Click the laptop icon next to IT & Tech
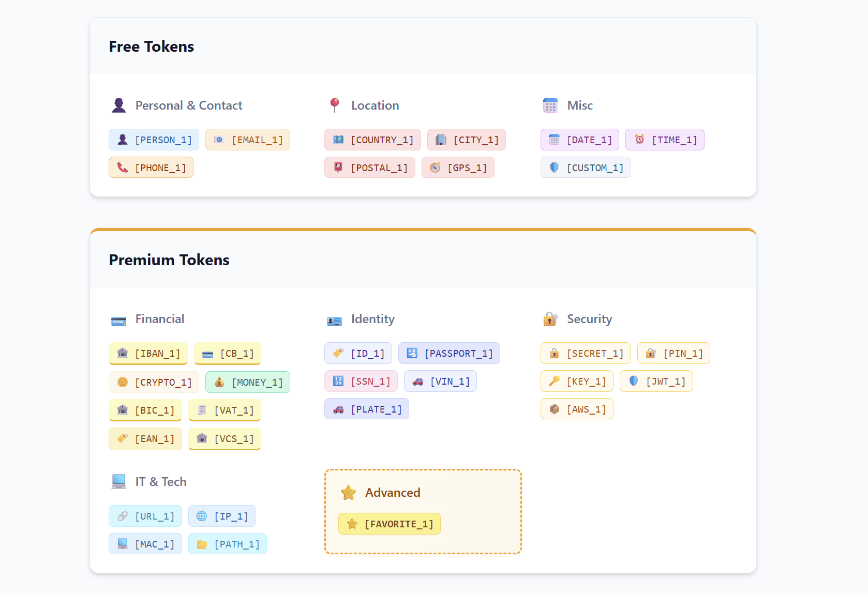 coord(118,481)
